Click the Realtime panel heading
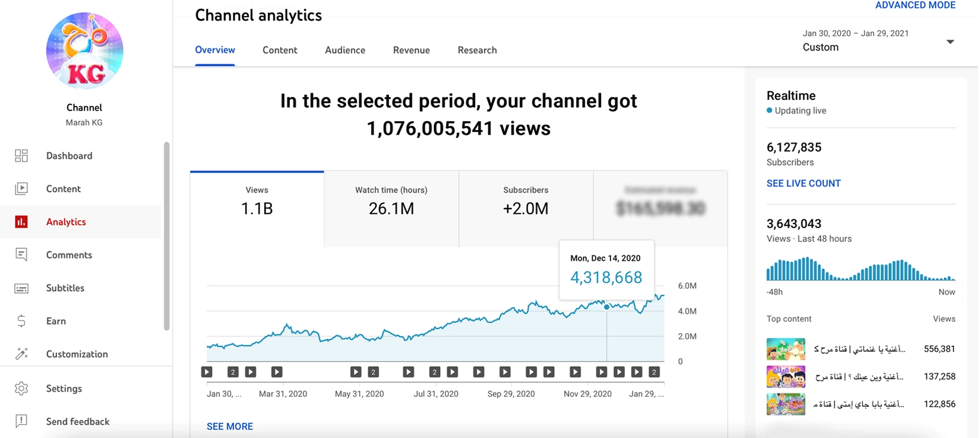This screenshot has height=438, width=980. tap(791, 96)
